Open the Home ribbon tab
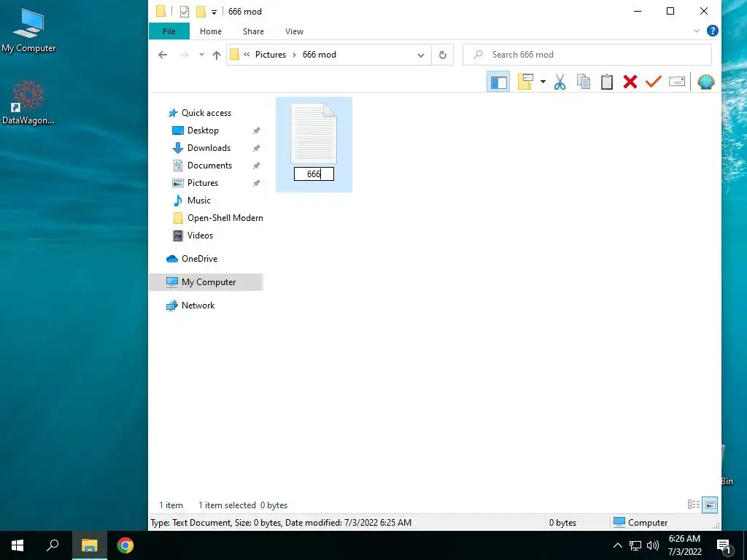This screenshot has width=747, height=560. (x=211, y=31)
